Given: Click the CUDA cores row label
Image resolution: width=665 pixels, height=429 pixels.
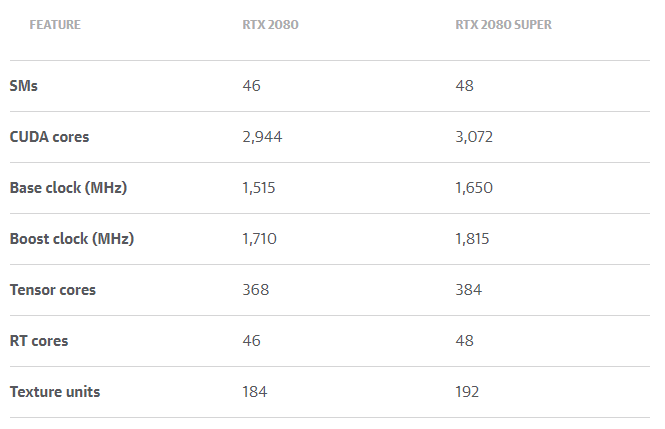Looking at the screenshot, I should click(50, 137).
